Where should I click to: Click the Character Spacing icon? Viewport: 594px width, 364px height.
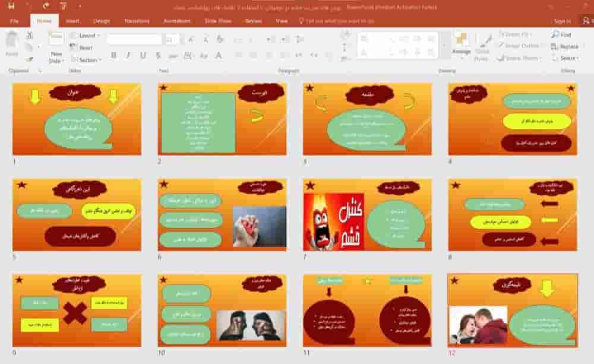coord(188,56)
